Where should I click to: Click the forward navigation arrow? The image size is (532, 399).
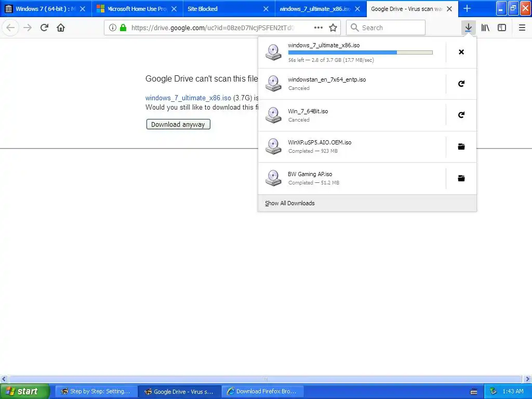click(28, 28)
